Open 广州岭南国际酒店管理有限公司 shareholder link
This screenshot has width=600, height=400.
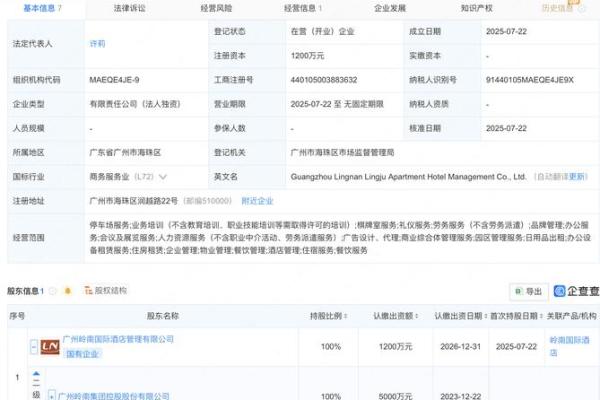[x=118, y=339]
